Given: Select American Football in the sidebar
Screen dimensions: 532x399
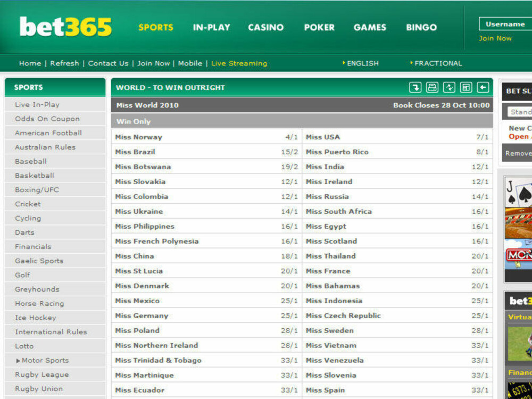Looking at the screenshot, I should [x=55, y=133].
